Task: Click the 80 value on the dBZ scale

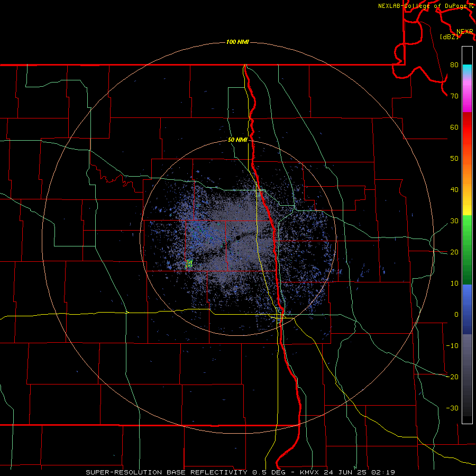Action: (454, 65)
